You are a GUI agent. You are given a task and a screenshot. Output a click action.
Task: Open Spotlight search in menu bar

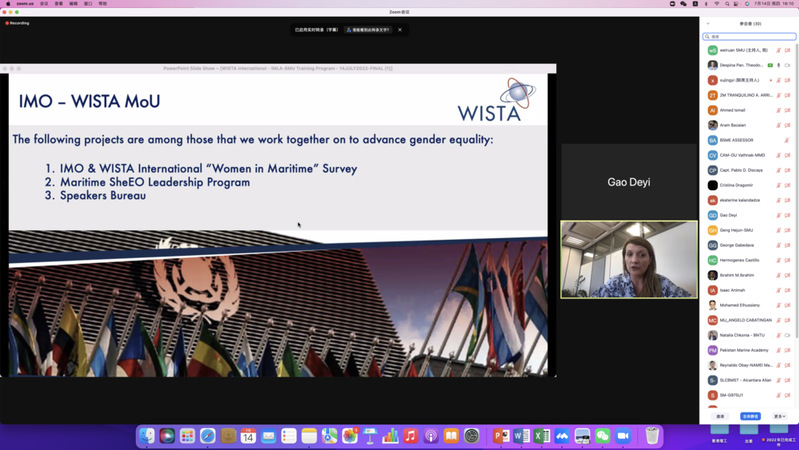[727, 4]
